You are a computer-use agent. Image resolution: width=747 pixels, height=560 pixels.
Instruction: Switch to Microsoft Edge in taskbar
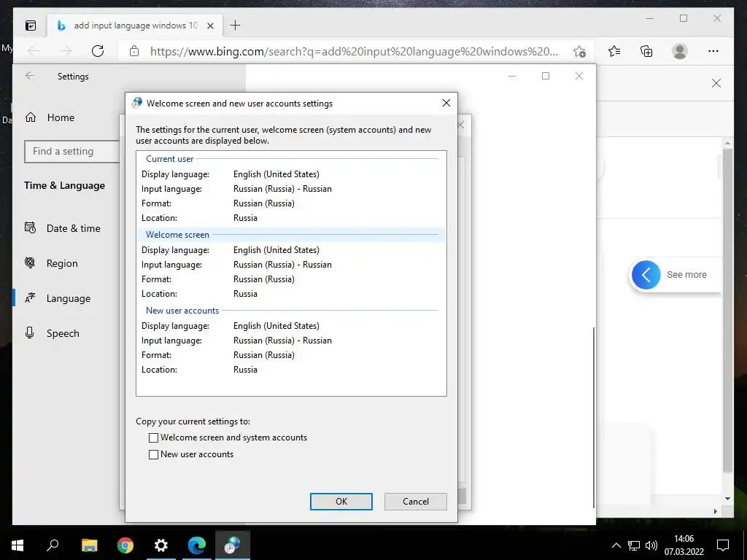coord(197,545)
